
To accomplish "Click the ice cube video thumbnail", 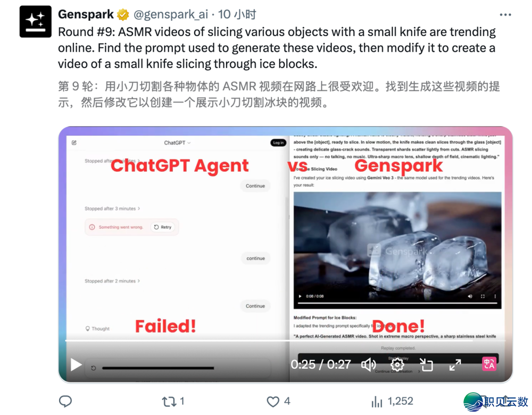I will point(397,251).
